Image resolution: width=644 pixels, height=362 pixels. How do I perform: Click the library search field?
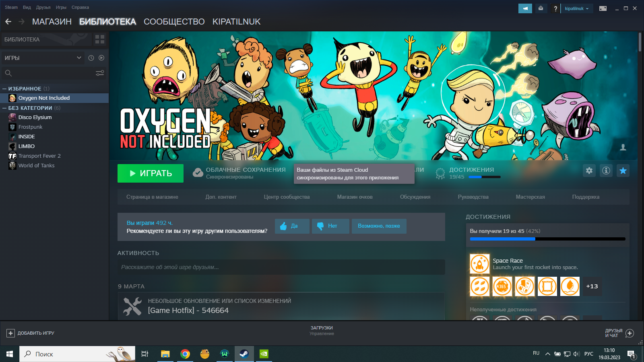pos(54,73)
